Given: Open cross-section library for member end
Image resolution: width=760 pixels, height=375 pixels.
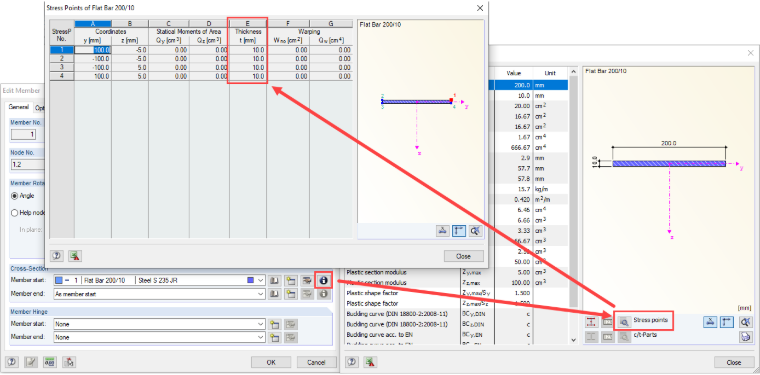Looking at the screenshot, I should pos(275,294).
